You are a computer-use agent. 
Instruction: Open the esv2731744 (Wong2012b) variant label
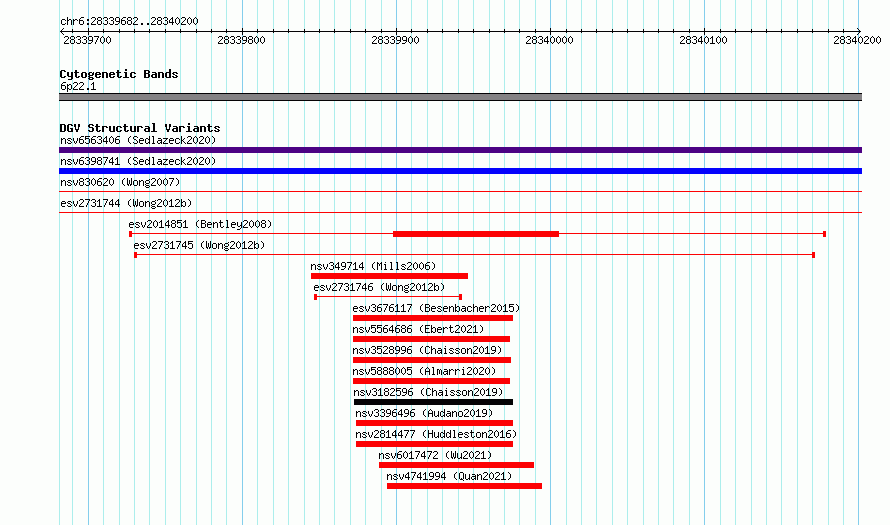[x=126, y=203]
